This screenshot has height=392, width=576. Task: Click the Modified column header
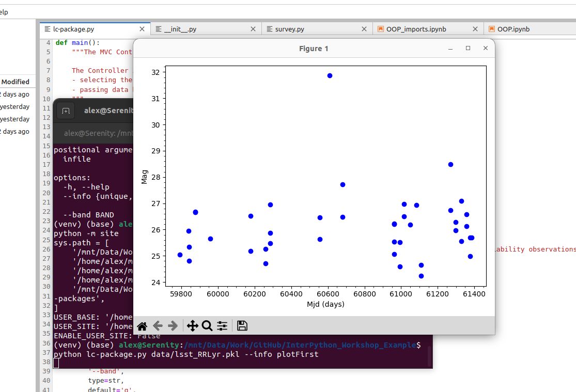click(15, 82)
